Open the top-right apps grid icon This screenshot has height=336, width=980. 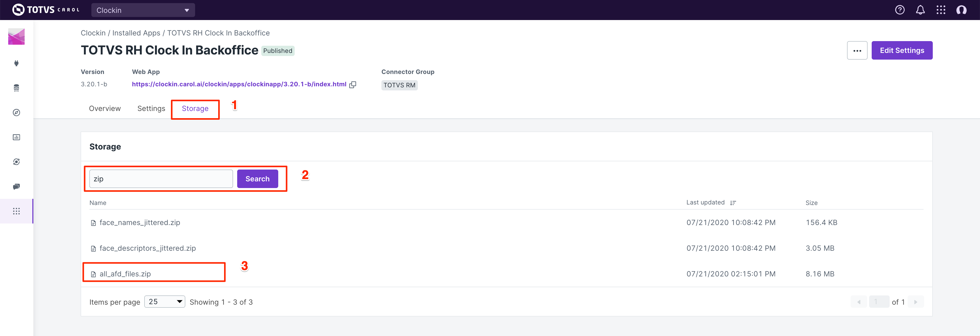coord(941,10)
